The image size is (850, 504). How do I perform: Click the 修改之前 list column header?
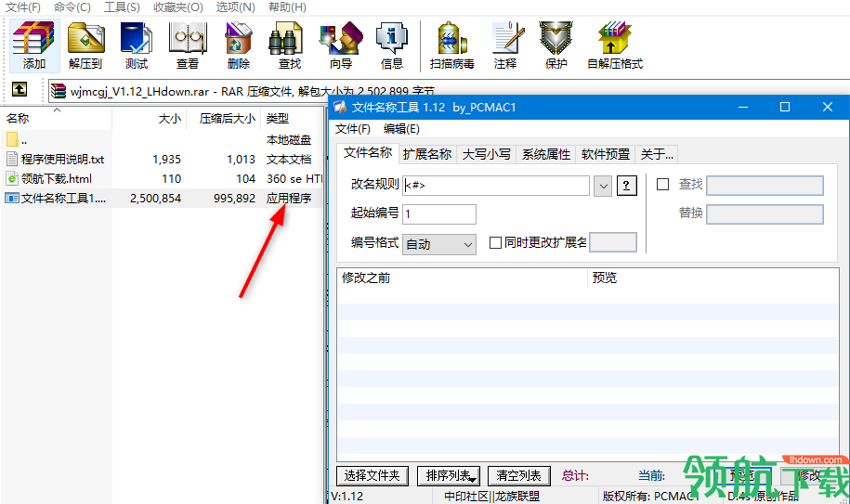pos(462,278)
